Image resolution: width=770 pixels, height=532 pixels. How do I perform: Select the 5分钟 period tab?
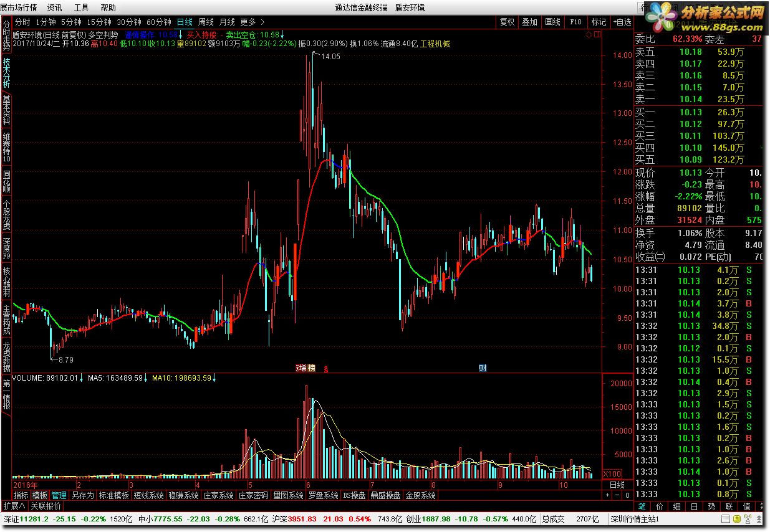click(x=71, y=22)
